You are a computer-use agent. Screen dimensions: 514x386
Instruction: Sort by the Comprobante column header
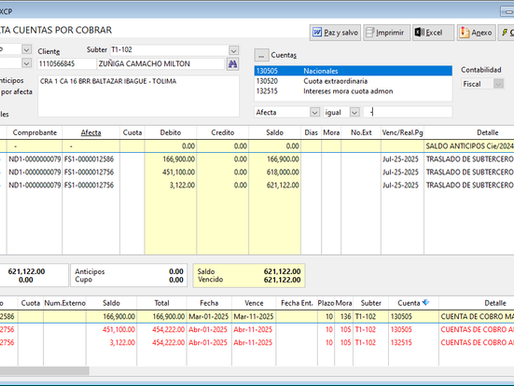click(35, 132)
